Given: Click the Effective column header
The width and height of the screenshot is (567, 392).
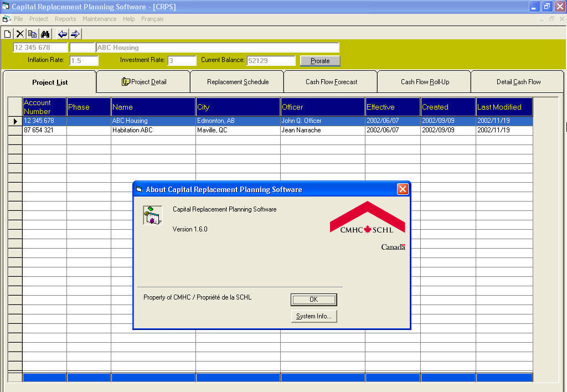Looking at the screenshot, I should pyautogui.click(x=393, y=107).
